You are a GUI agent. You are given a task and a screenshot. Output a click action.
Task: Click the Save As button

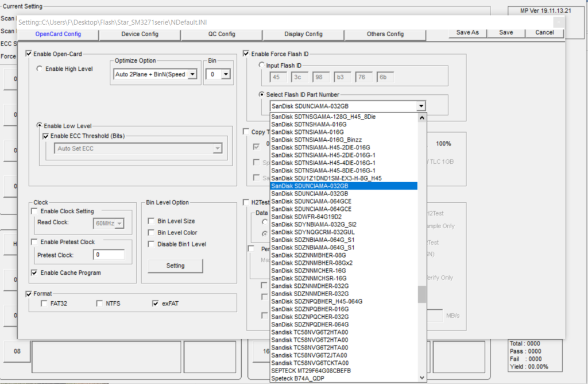467,33
